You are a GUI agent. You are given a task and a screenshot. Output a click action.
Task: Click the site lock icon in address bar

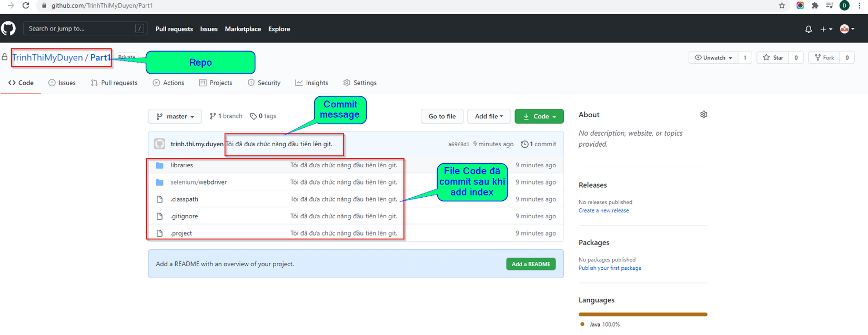[x=44, y=5]
